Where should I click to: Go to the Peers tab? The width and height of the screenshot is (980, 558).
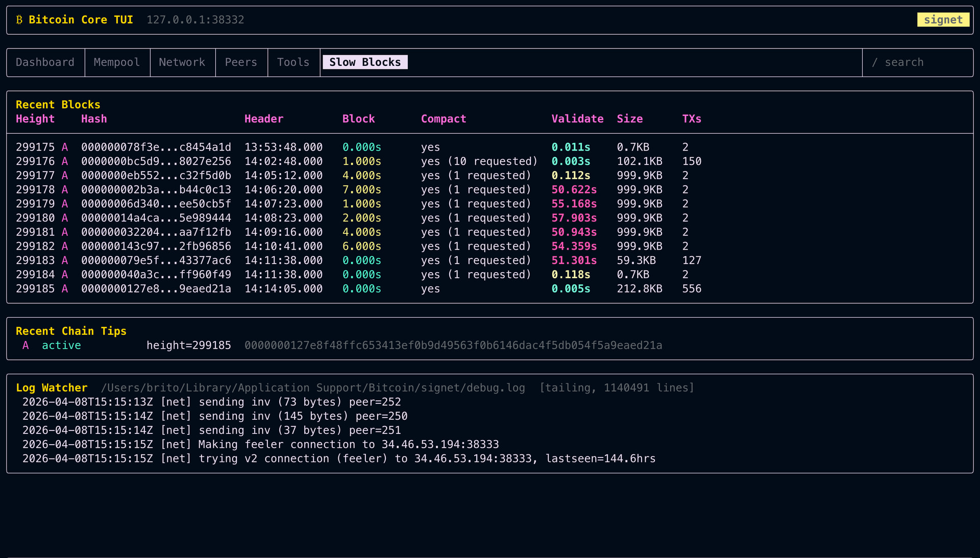(x=240, y=62)
